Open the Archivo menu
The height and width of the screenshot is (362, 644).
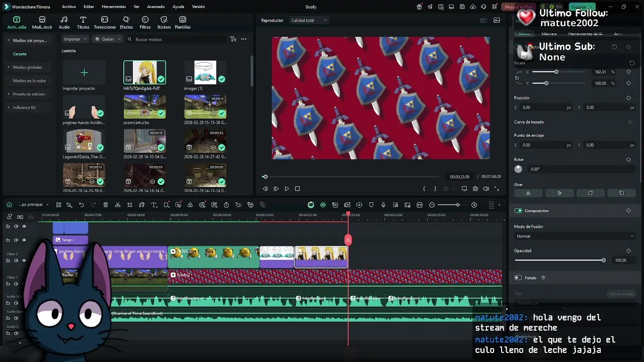coord(69,7)
